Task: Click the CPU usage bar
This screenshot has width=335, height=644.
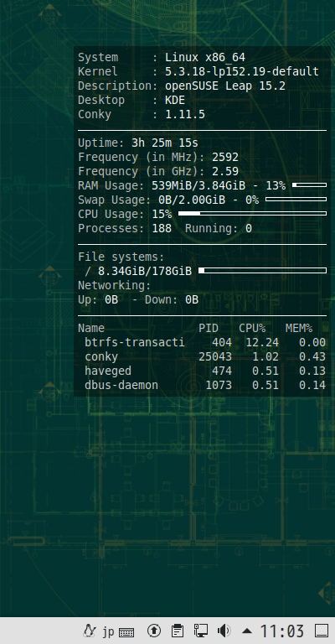Action: tap(252, 214)
